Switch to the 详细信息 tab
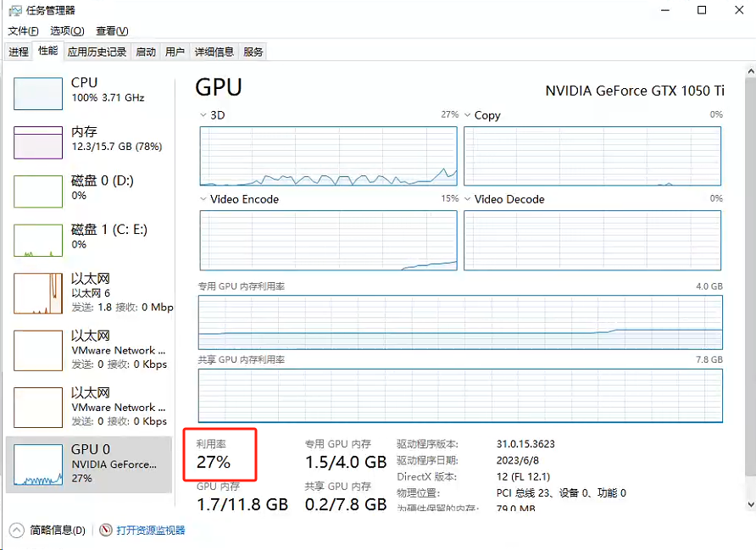Image resolution: width=756 pixels, height=550 pixels. coord(214,52)
